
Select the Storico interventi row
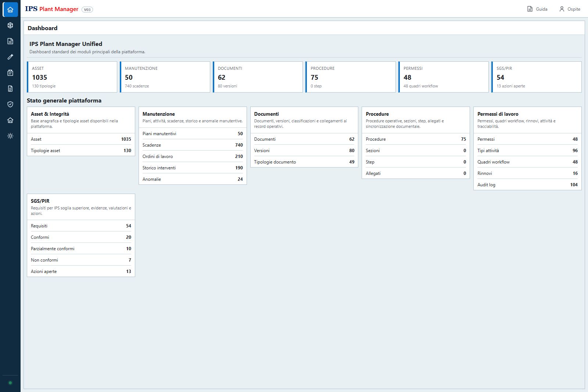coord(193,168)
